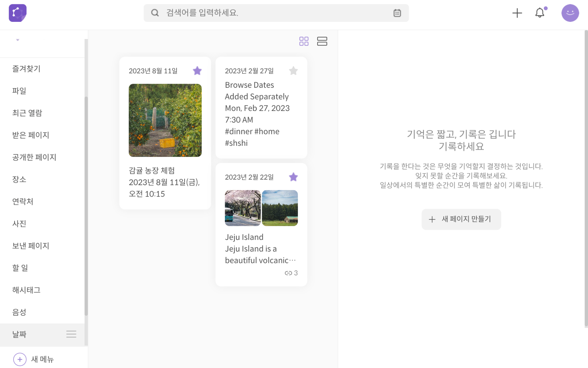Unfavorite the 2023년 2월 22일 card star
588x368 pixels.
(x=293, y=177)
